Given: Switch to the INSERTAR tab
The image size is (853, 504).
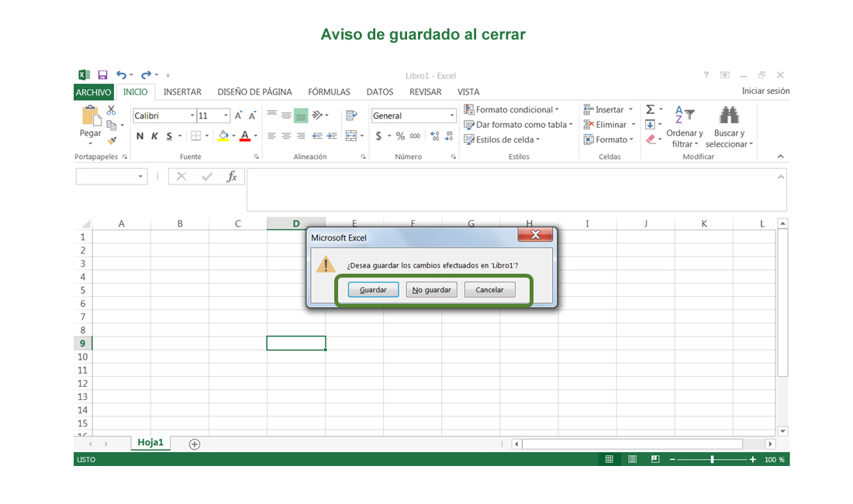Looking at the screenshot, I should (x=182, y=92).
